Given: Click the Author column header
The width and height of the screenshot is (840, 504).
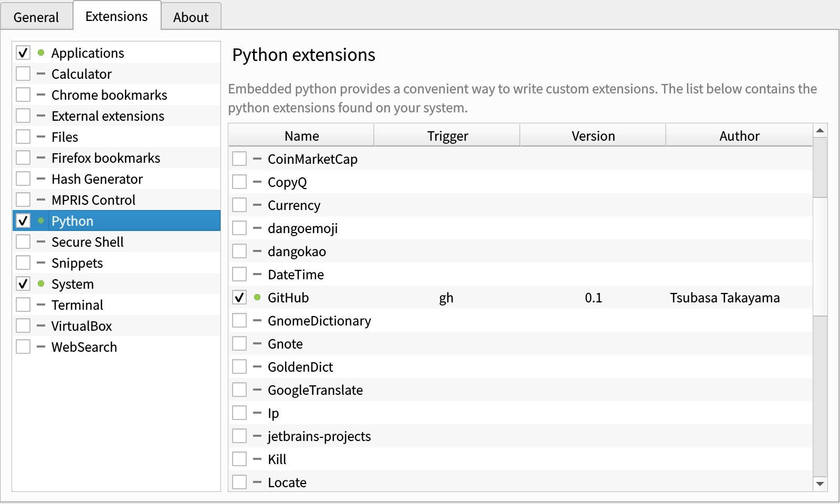Looking at the screenshot, I should pyautogui.click(x=739, y=136).
